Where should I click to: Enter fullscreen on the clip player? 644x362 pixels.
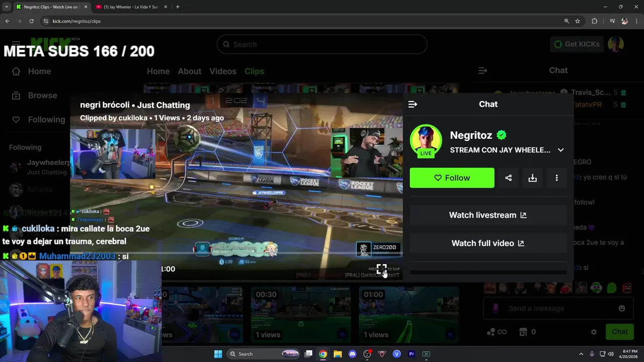coord(381,269)
